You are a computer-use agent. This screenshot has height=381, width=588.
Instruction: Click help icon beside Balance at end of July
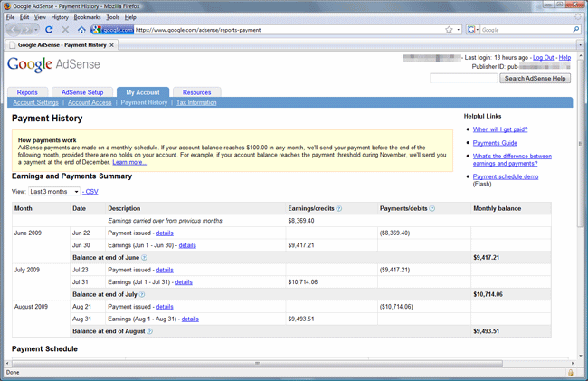click(x=142, y=294)
